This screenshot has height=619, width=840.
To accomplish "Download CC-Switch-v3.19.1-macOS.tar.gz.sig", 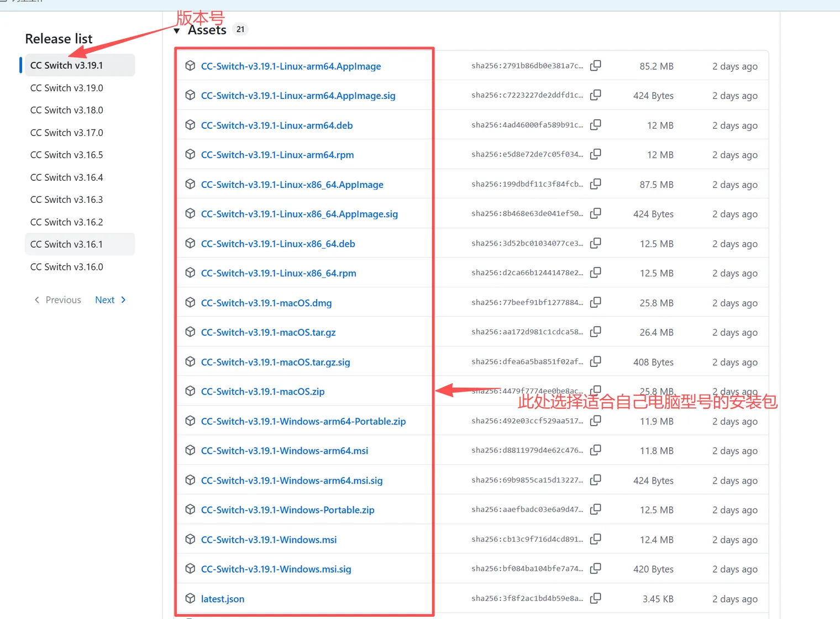I will [275, 362].
